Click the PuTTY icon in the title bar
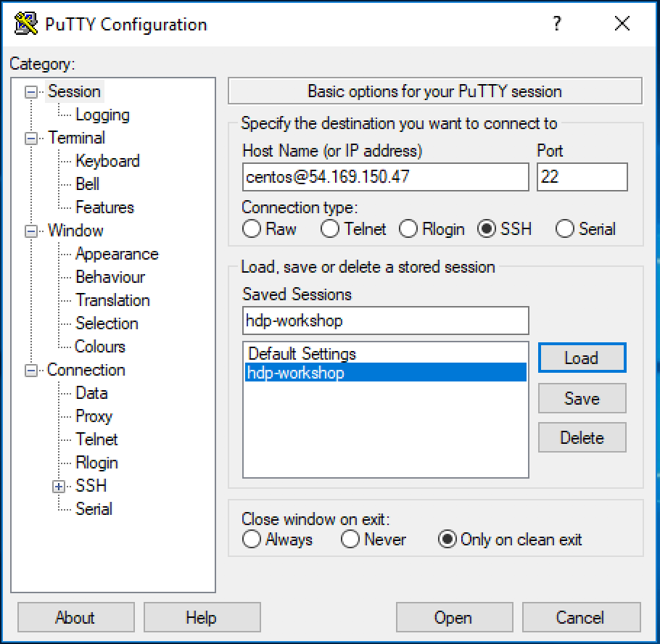 point(25,24)
